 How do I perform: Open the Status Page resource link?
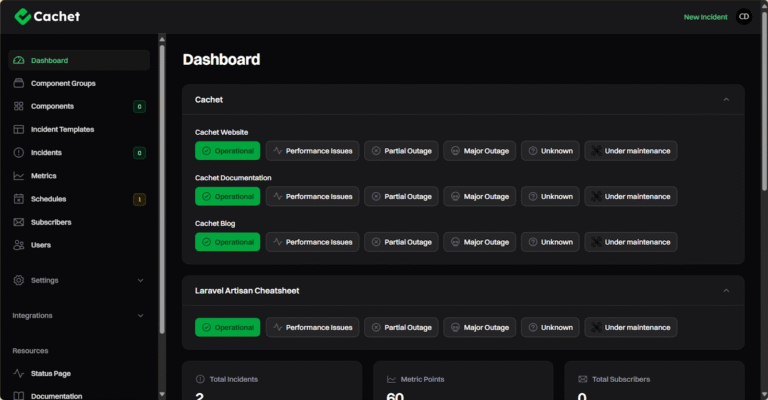point(50,374)
